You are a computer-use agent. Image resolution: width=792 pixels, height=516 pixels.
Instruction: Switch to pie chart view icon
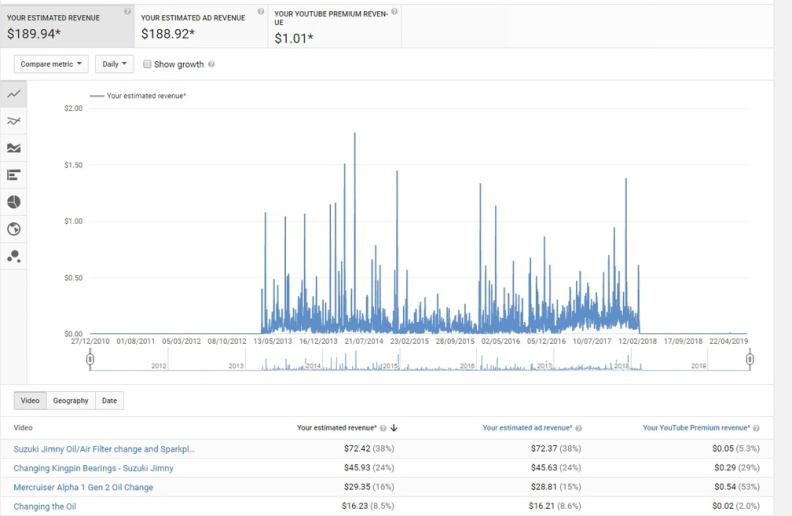14,202
